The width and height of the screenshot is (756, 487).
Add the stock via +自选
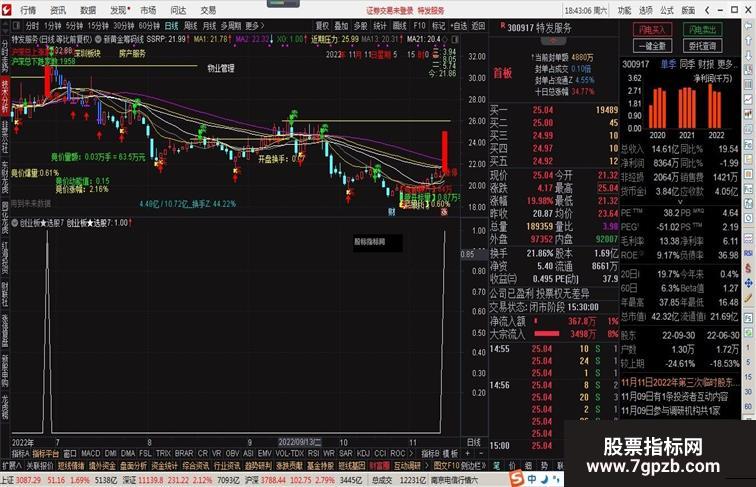[459, 26]
